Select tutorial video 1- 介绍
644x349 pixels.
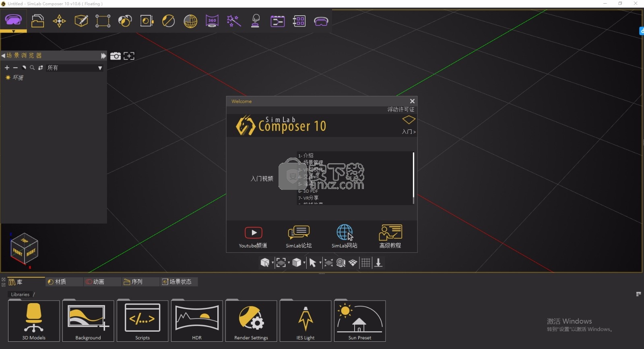(306, 155)
